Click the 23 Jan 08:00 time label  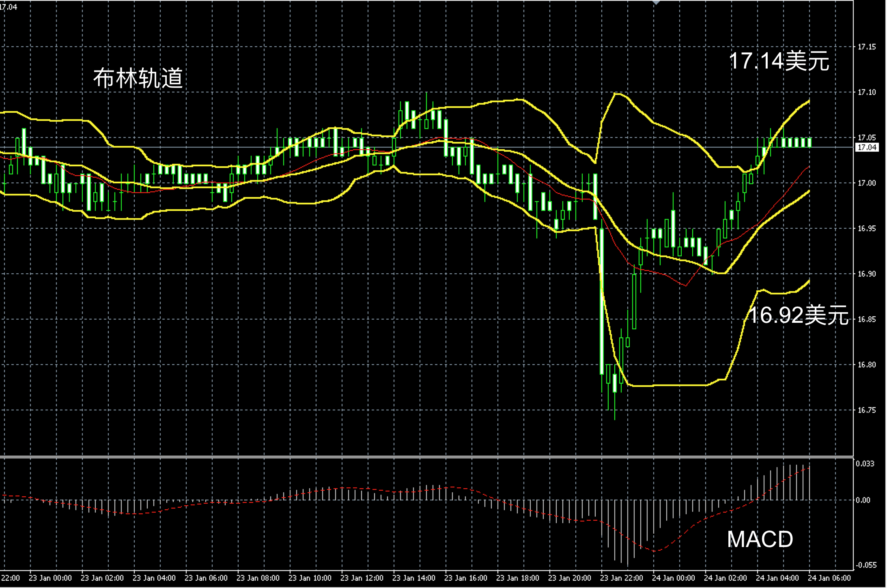(x=258, y=578)
